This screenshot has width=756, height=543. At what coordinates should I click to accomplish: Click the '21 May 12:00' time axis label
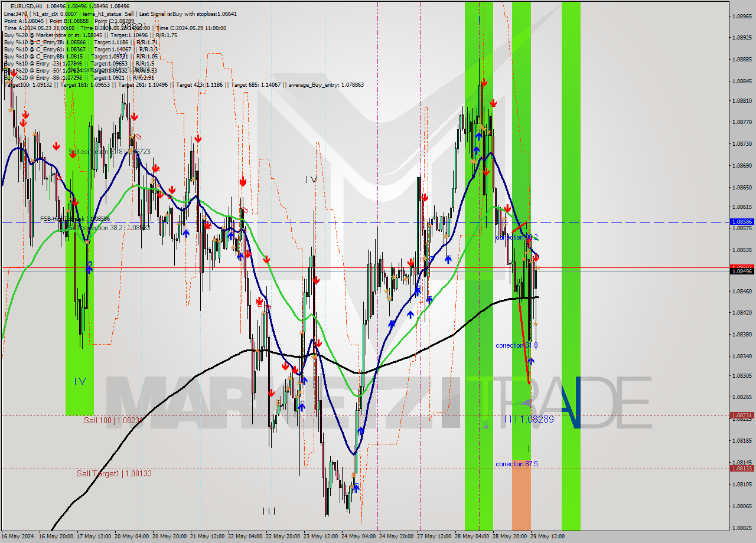(x=207, y=537)
